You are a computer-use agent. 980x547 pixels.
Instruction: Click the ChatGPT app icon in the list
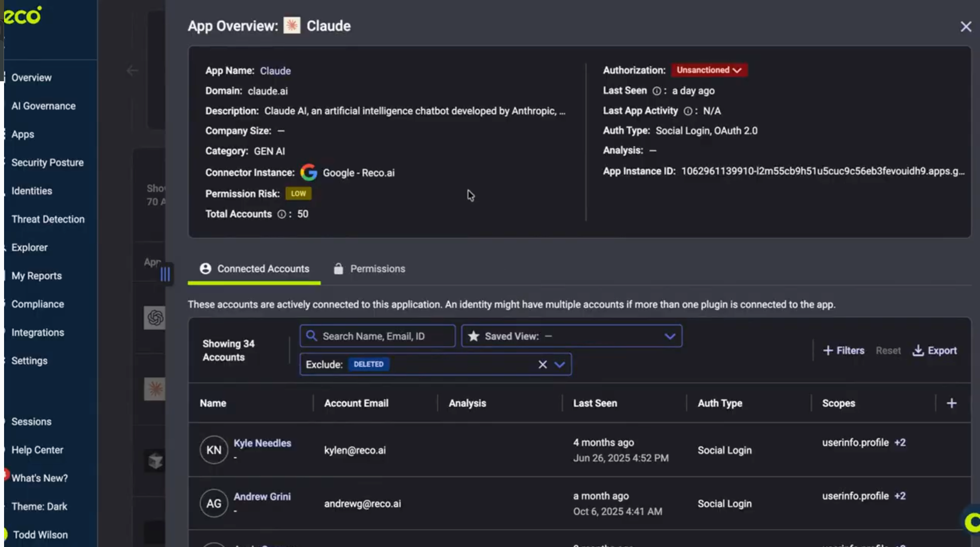tap(155, 318)
